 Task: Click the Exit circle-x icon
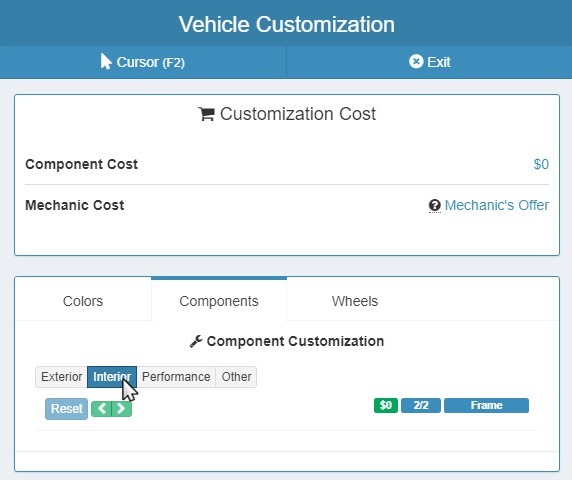click(x=416, y=62)
